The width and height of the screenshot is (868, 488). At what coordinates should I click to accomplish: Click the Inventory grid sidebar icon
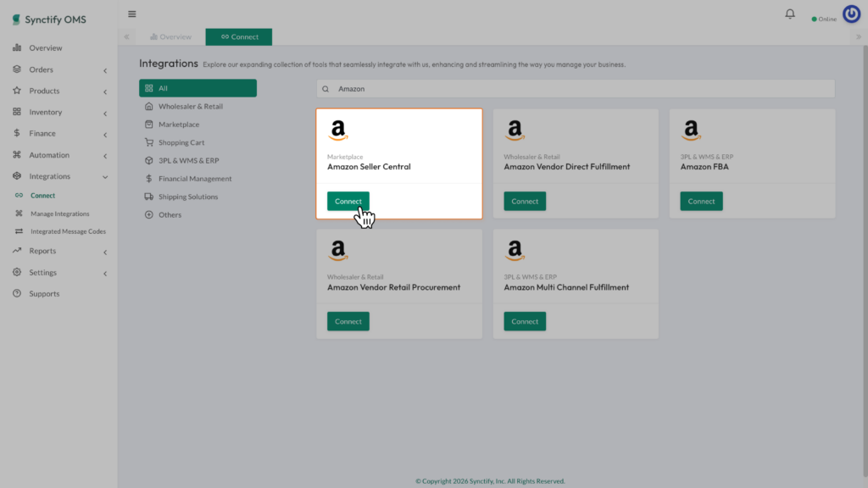coord(17,112)
